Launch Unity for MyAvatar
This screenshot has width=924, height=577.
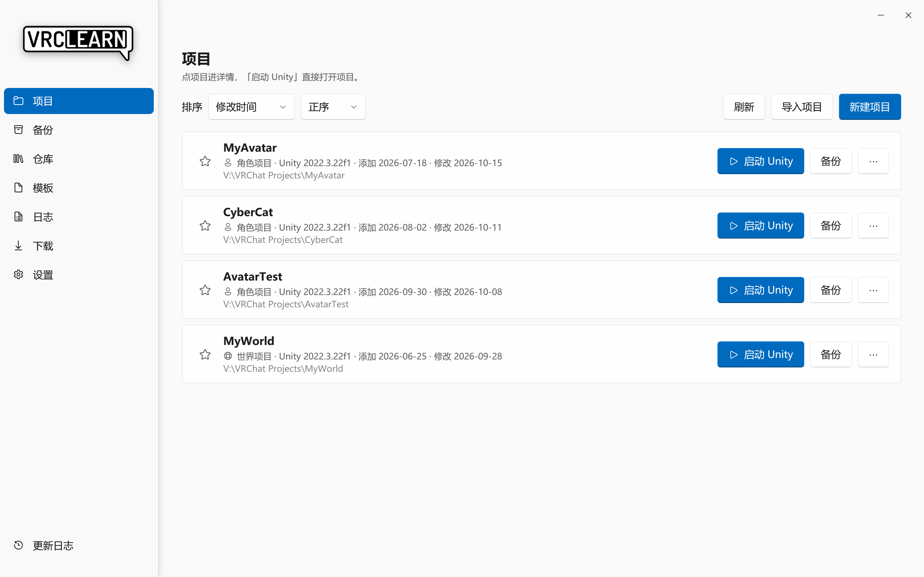tap(760, 161)
